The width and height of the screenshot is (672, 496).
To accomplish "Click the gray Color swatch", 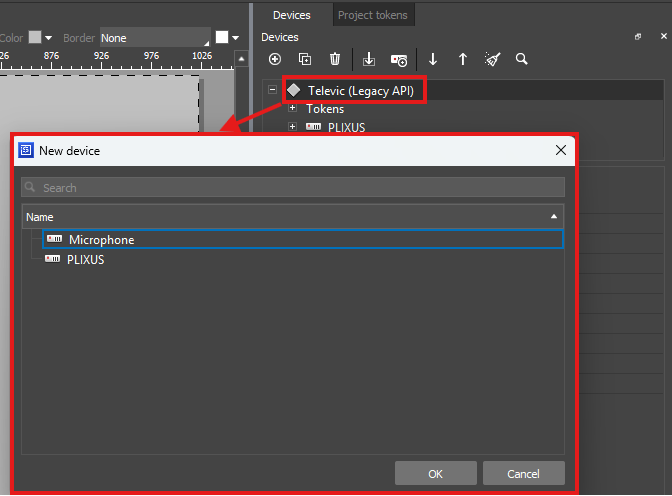I will coord(35,38).
